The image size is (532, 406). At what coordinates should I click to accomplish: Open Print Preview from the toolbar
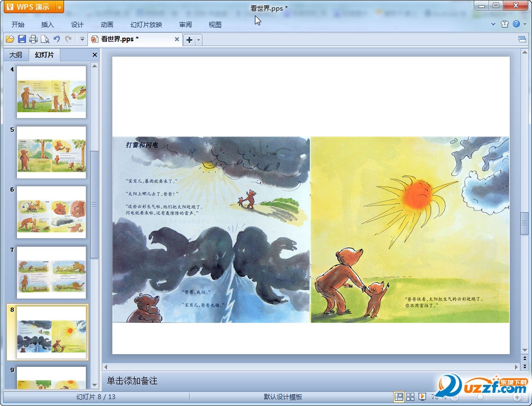(45, 39)
